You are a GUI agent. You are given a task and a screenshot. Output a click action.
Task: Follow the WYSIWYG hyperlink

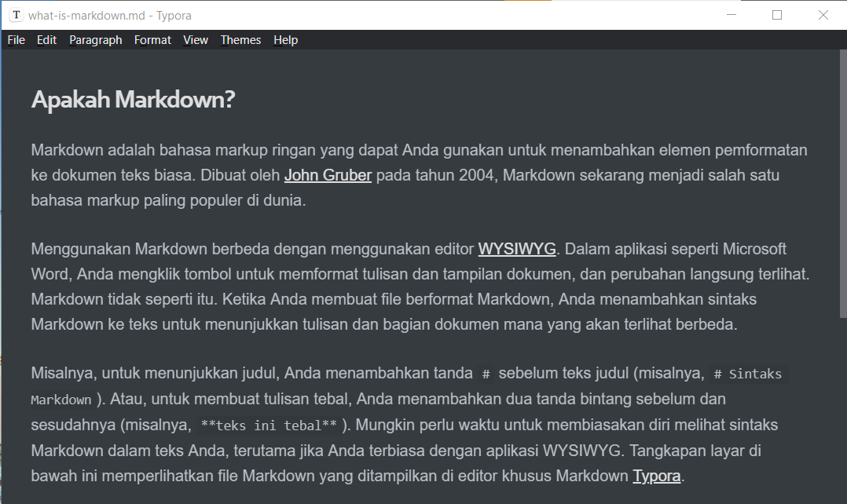(516, 248)
